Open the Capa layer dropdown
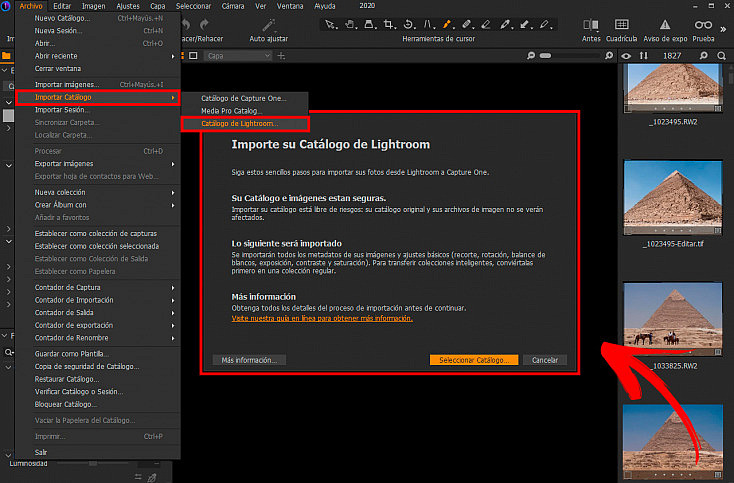Viewport: 734px width, 483px height. [x=238, y=56]
